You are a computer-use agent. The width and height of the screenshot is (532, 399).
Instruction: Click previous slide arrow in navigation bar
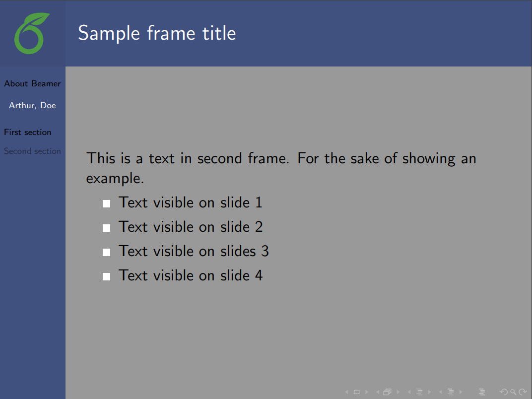(346, 392)
